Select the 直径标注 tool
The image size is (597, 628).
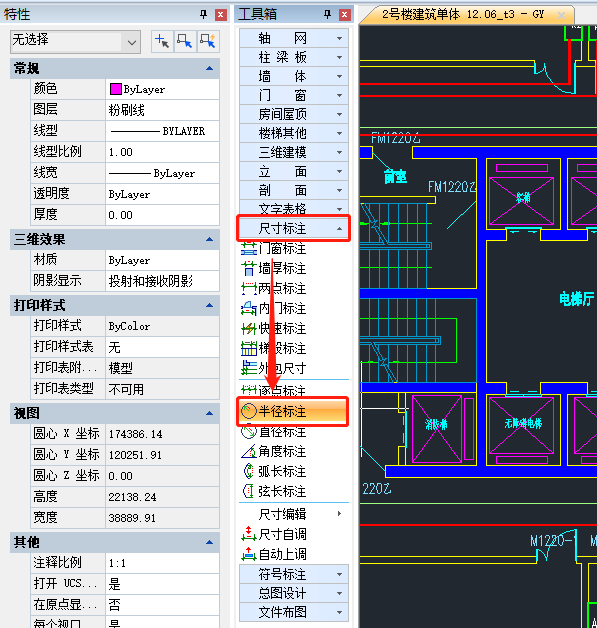tap(274, 432)
